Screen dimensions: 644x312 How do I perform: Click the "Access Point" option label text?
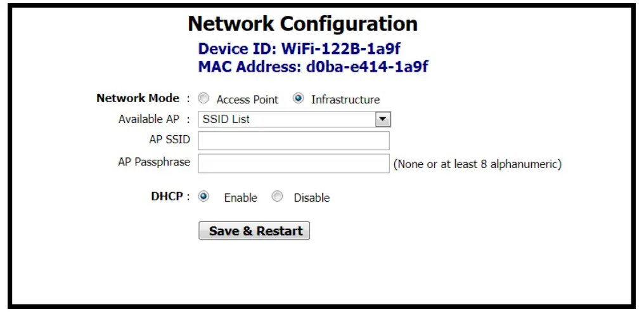pos(247,100)
